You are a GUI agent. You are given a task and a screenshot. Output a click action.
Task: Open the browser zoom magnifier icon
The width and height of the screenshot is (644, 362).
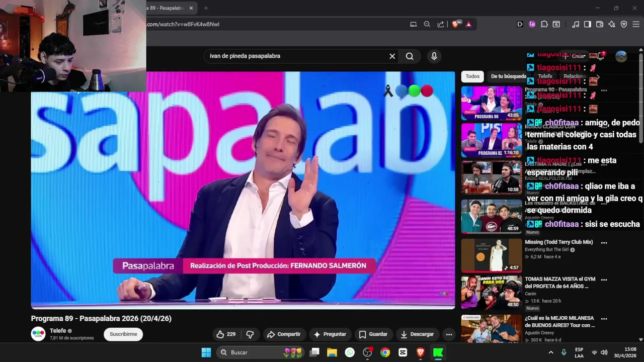point(427,24)
